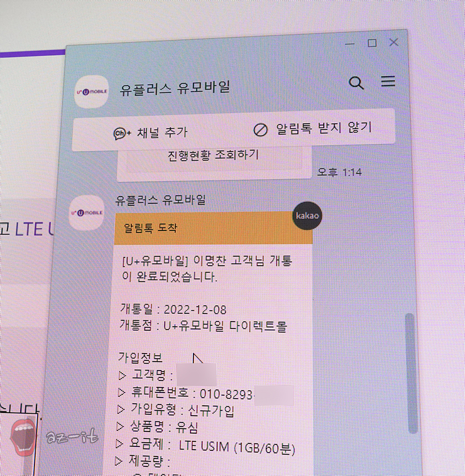Close the chat window
This screenshot has height=476, width=465.
click(394, 42)
